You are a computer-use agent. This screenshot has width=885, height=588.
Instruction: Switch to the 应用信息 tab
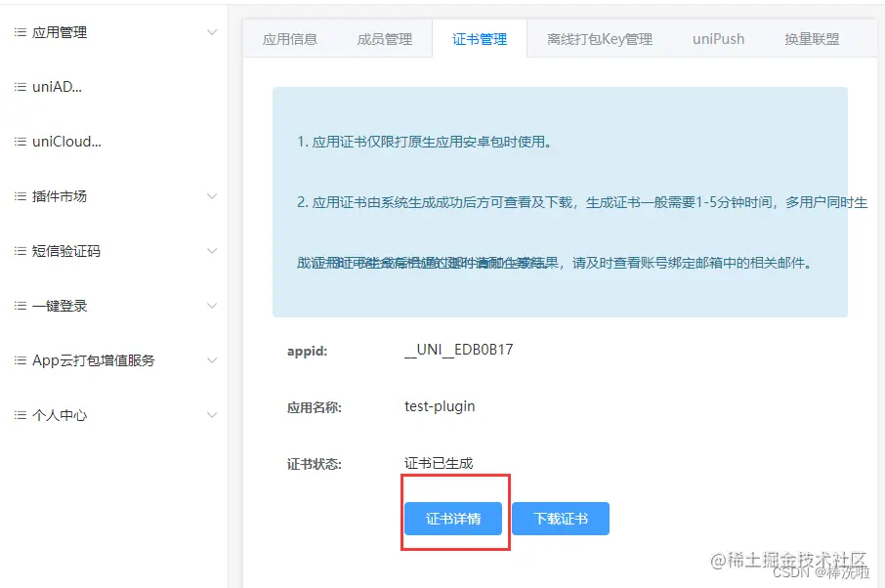(x=293, y=39)
